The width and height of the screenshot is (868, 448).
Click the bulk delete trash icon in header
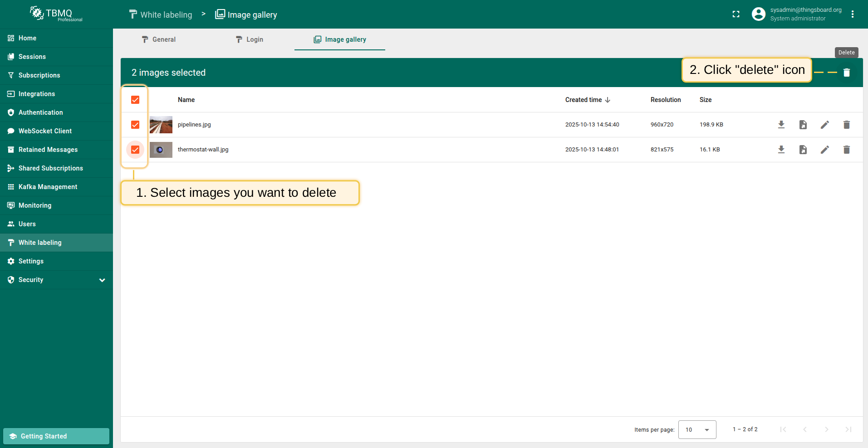point(846,73)
